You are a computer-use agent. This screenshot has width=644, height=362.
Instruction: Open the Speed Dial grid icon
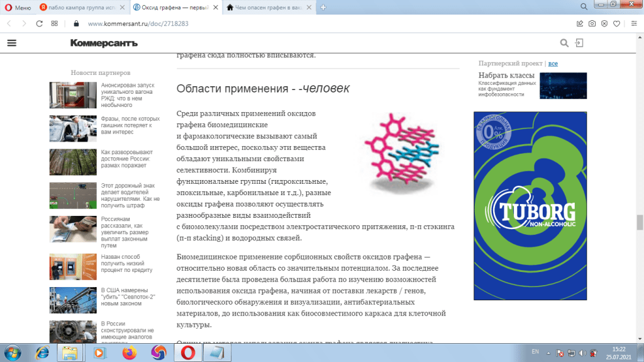pyautogui.click(x=54, y=23)
